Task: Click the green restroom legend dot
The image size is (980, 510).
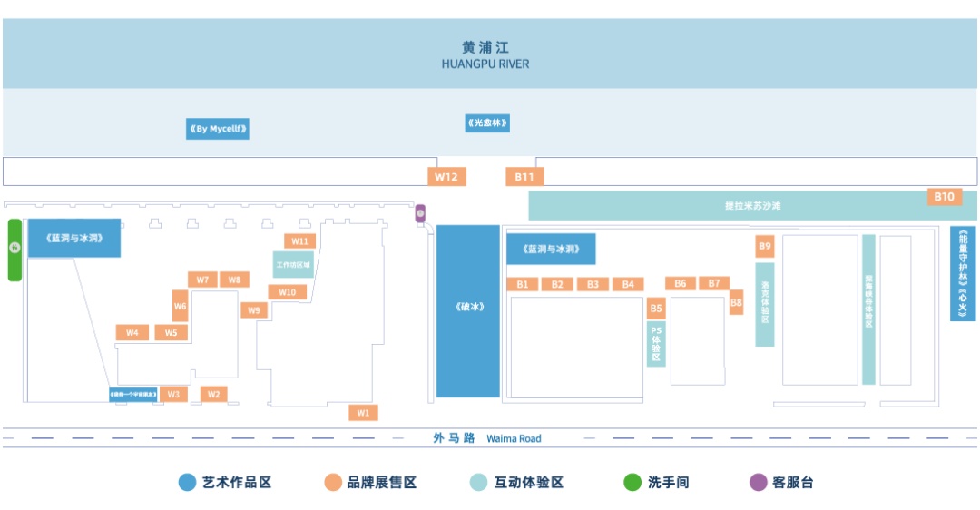Action: click(x=632, y=483)
